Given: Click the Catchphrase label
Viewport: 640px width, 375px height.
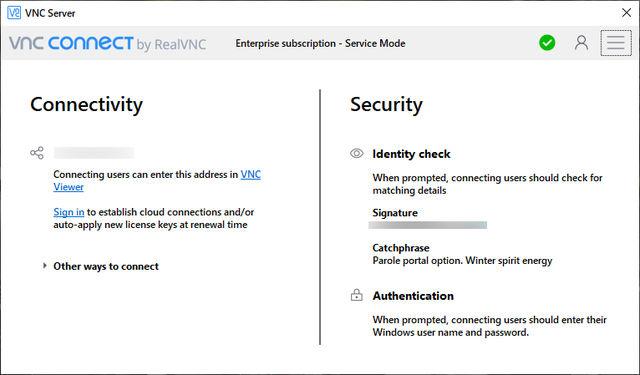Looking at the screenshot, I should pyautogui.click(x=400, y=248).
